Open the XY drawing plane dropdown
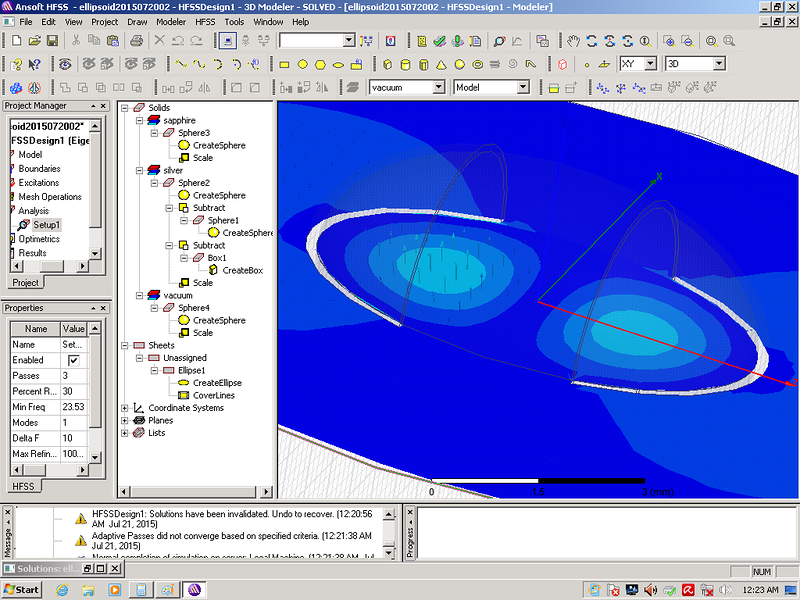The height and width of the screenshot is (600, 800). 650,64
